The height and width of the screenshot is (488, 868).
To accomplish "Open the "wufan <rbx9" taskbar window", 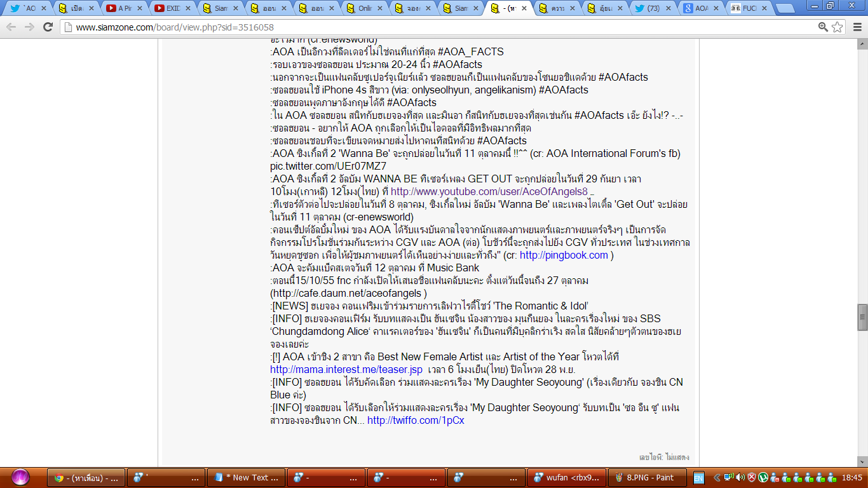I will click(567, 478).
